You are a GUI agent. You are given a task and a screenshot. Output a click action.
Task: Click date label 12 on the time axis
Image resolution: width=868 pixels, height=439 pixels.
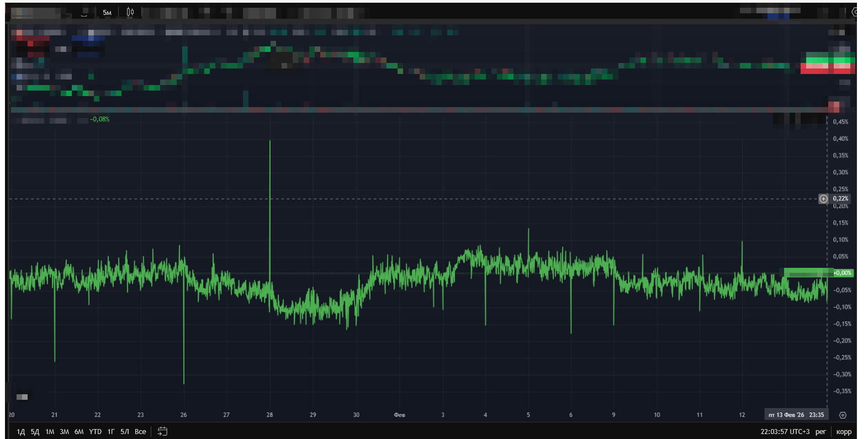coord(742,415)
